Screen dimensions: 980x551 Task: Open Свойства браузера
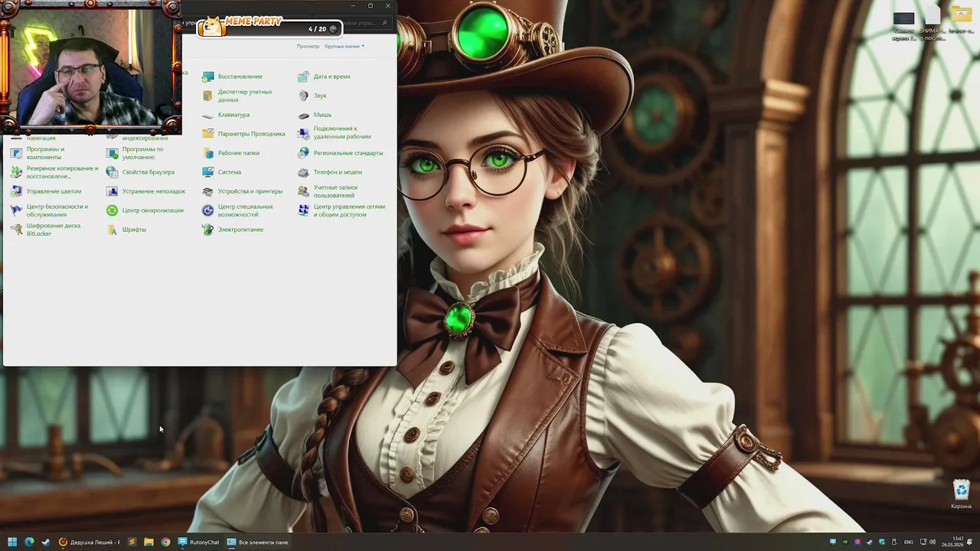(141, 172)
